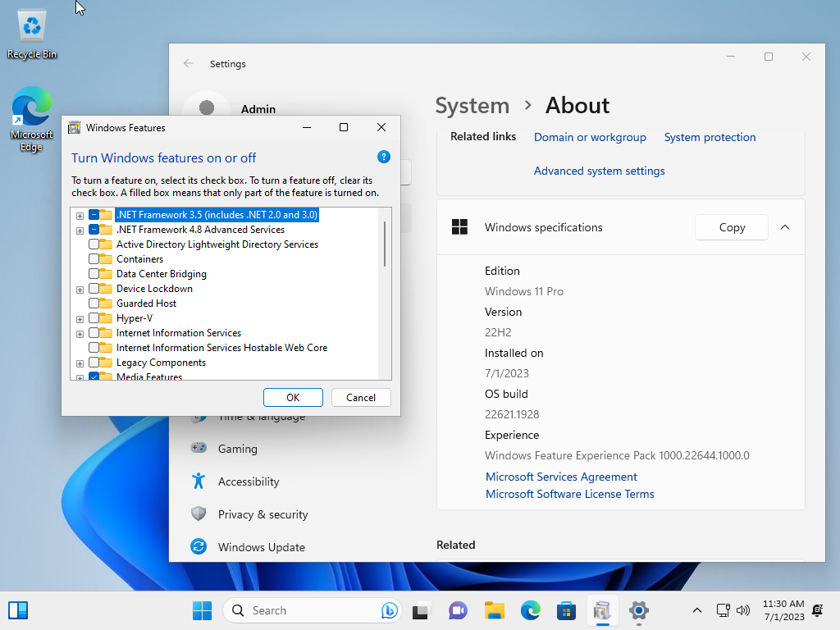Image resolution: width=840 pixels, height=630 pixels.
Task: Expand .NET Framework 4.8 Advanced Services
Action: pos(80,231)
